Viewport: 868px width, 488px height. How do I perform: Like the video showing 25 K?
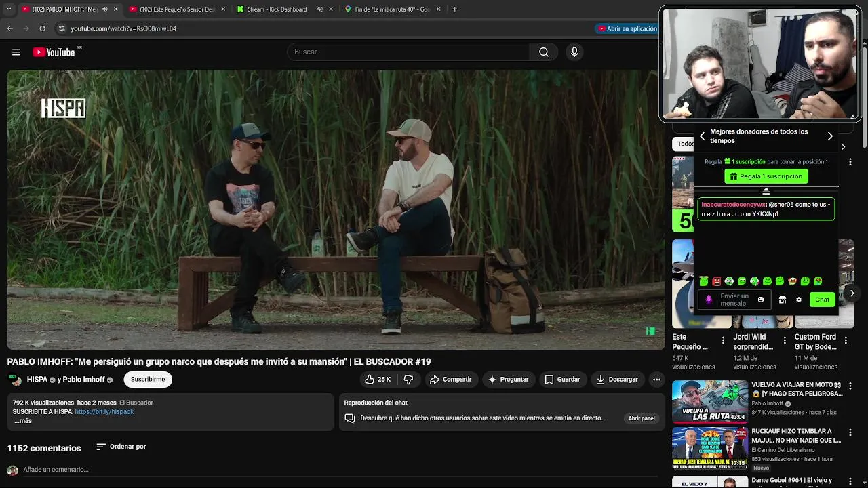pos(378,380)
